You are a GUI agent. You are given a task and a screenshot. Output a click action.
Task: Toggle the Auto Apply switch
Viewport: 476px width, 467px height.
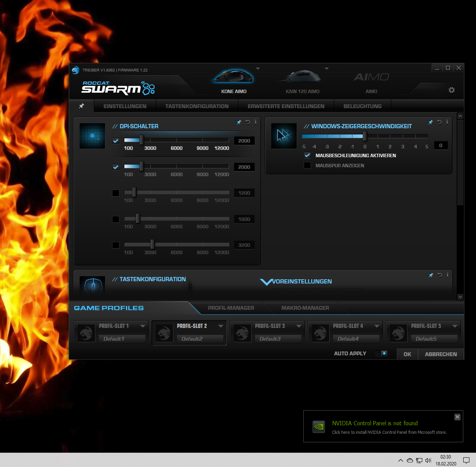tap(381, 353)
